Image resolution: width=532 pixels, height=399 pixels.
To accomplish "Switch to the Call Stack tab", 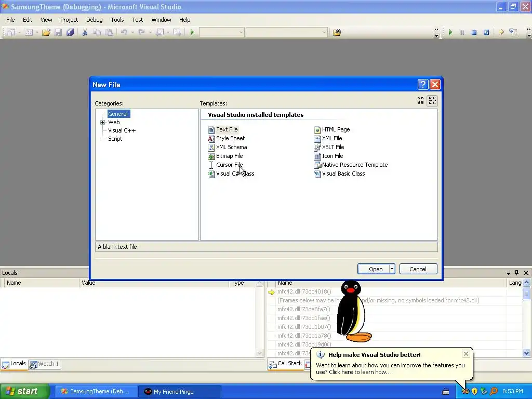I will [286, 364].
